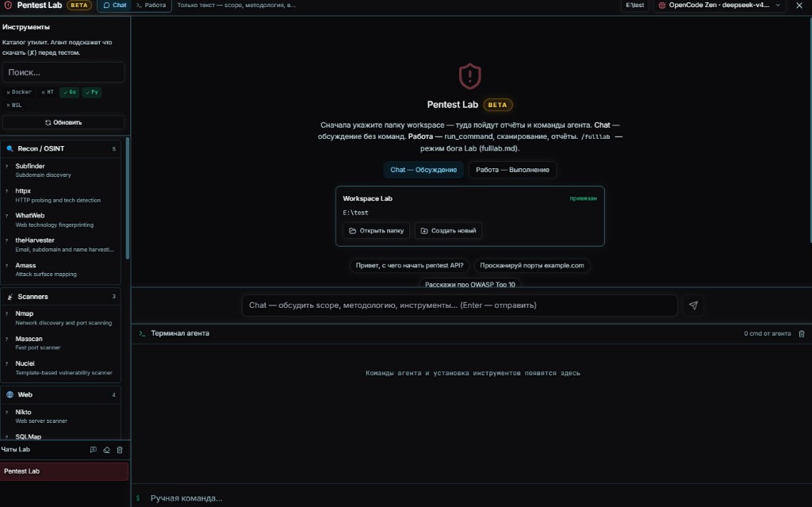Select the Nikto tool
Viewport: 812px width, 507px height.
coord(61,417)
